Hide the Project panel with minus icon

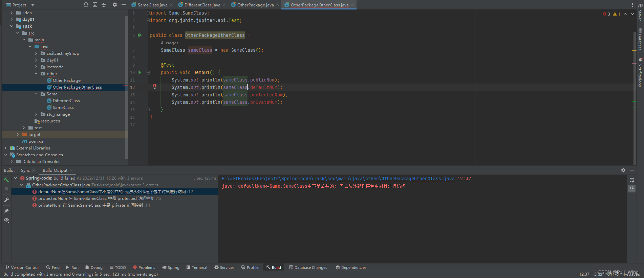click(124, 5)
